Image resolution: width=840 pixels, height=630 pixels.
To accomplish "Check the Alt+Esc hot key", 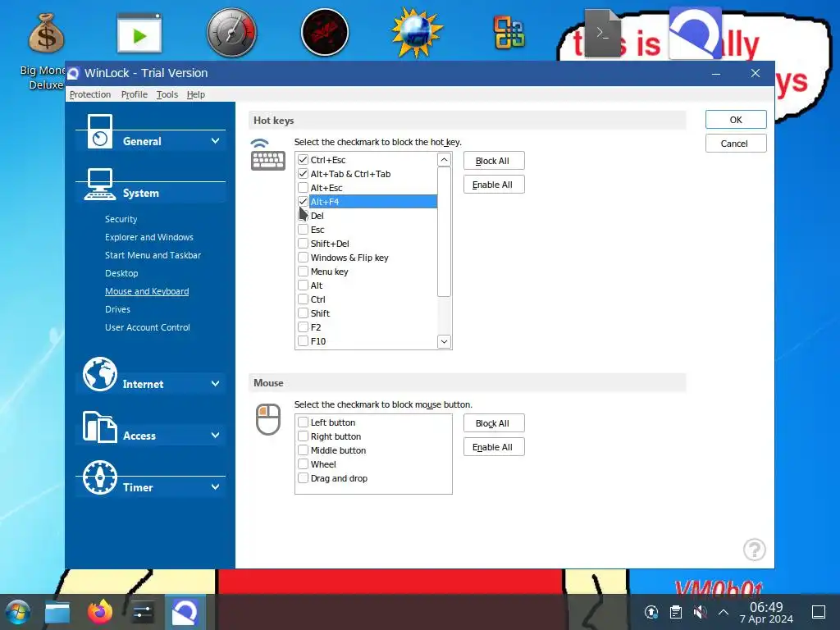I will 304,188.
